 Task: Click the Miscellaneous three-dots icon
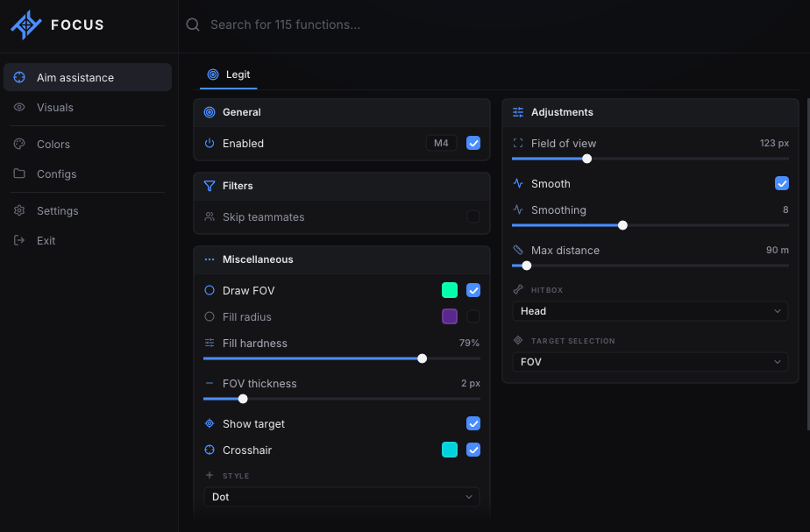(210, 259)
